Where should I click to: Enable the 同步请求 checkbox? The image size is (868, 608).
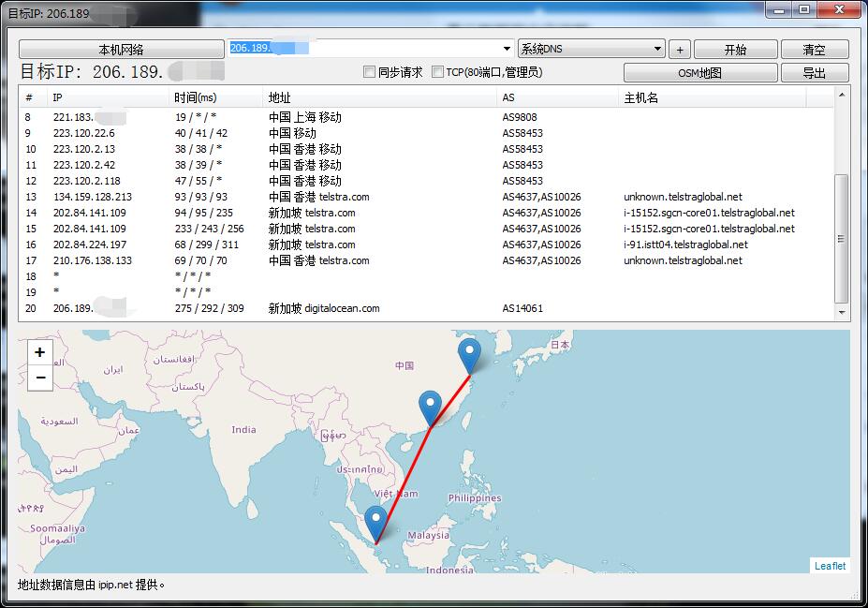pos(369,72)
